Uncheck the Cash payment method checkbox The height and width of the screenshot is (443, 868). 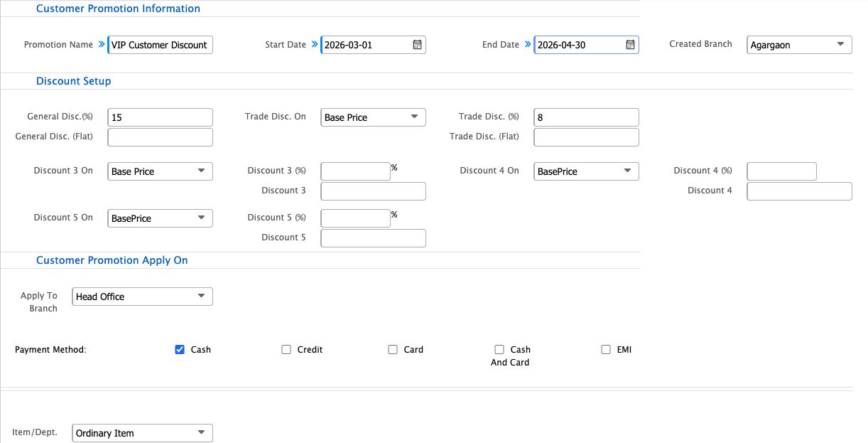[x=180, y=349]
